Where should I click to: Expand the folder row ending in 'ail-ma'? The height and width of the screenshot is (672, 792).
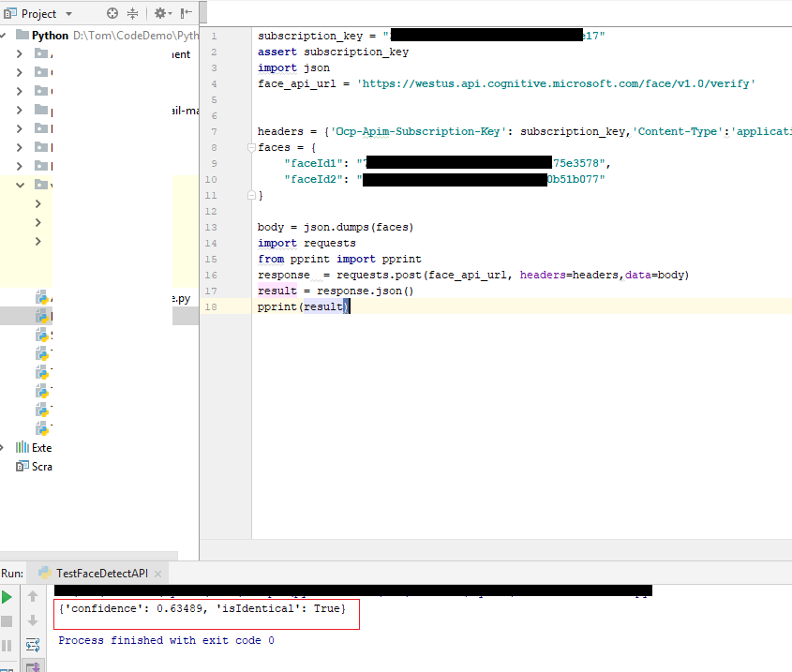pyautogui.click(x=19, y=110)
